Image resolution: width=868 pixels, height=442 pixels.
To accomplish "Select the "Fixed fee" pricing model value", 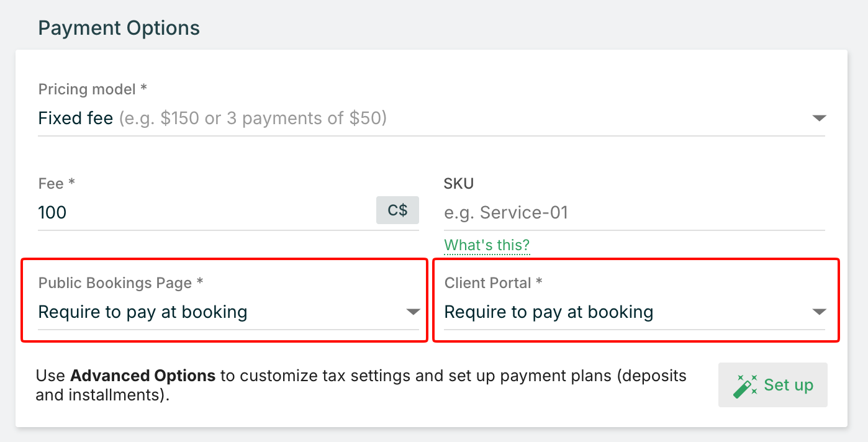I will pos(76,118).
